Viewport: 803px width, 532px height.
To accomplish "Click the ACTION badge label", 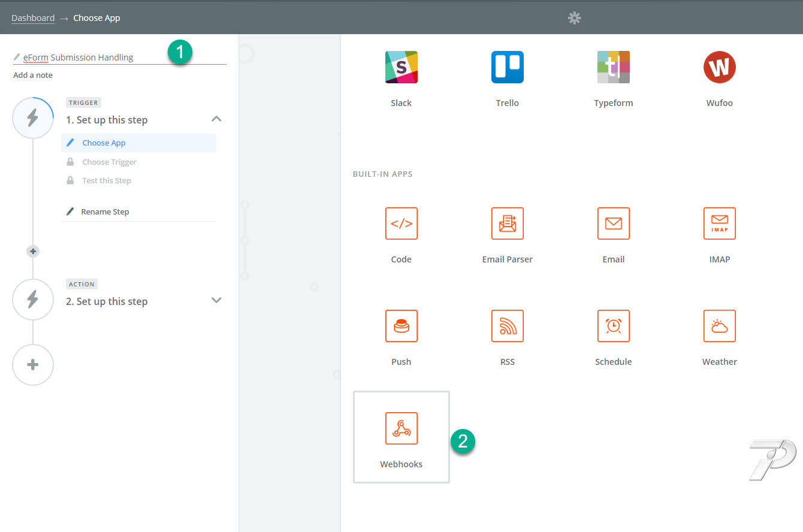I will tap(81, 284).
